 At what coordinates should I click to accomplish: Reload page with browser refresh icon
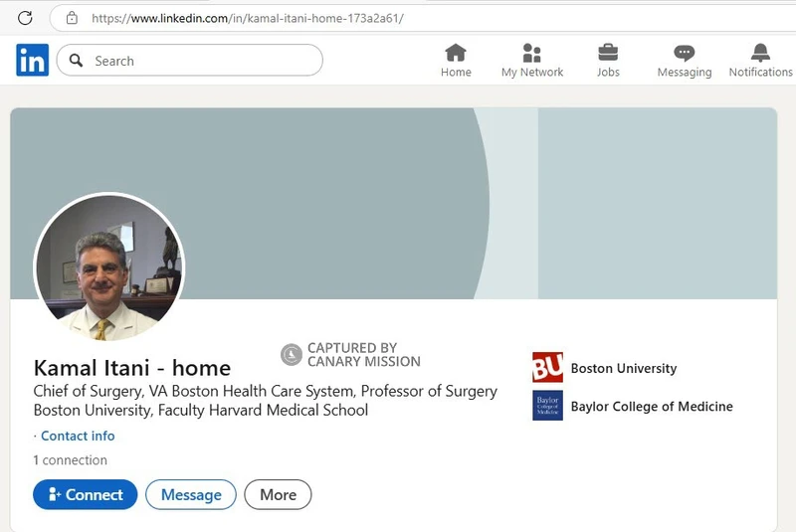pyautogui.click(x=26, y=18)
